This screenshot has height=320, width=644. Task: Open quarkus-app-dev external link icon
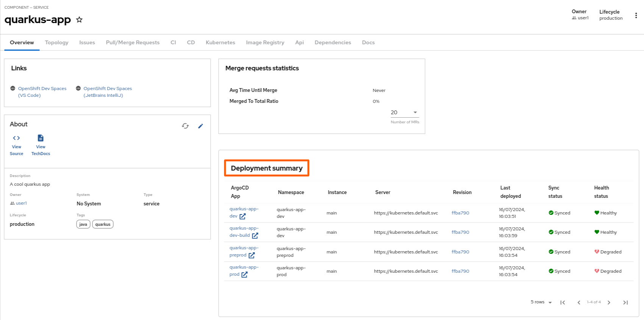[242, 216]
